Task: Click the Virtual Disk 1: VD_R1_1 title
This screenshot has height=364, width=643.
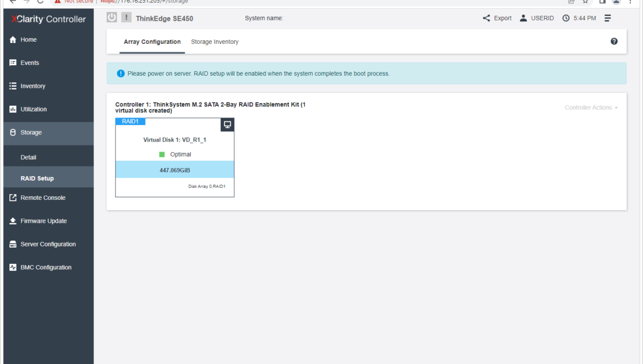Action: tap(175, 140)
